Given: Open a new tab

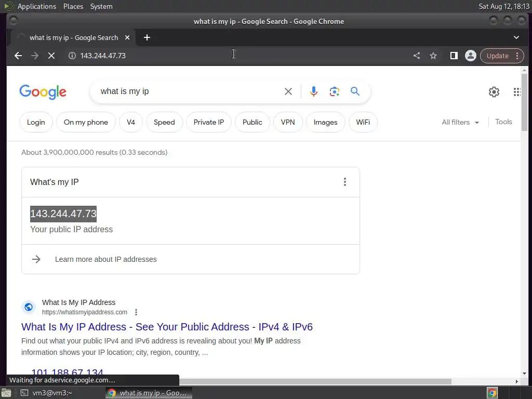Looking at the screenshot, I should click(147, 37).
